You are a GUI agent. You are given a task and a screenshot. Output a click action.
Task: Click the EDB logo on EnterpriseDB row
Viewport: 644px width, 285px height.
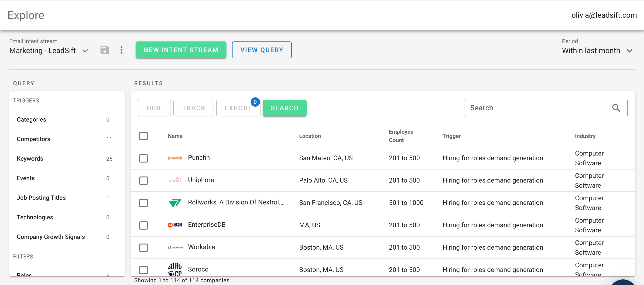175,225
